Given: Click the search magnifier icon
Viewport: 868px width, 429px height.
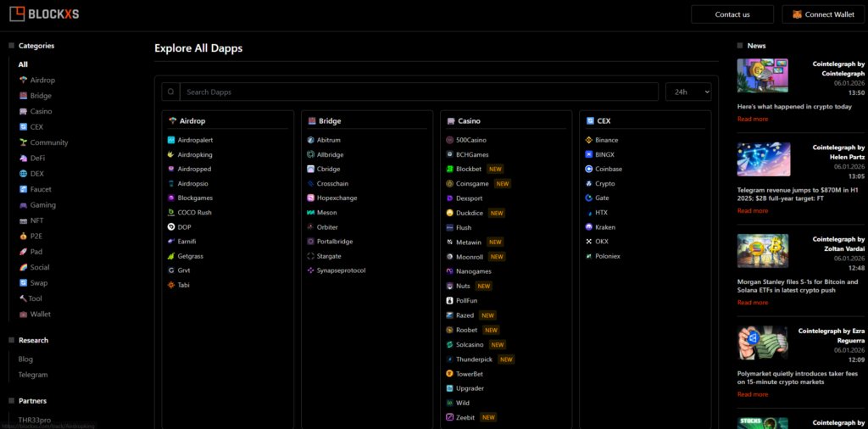Looking at the screenshot, I should 170,92.
